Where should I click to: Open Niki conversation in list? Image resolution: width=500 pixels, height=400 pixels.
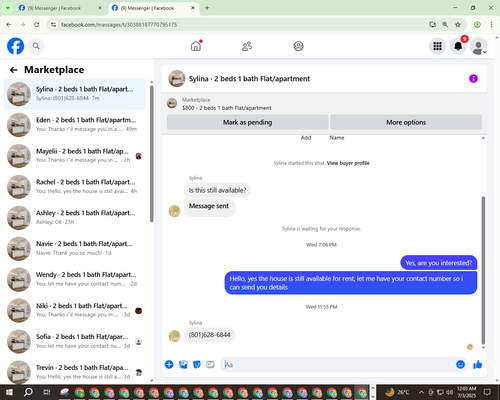[74, 310]
